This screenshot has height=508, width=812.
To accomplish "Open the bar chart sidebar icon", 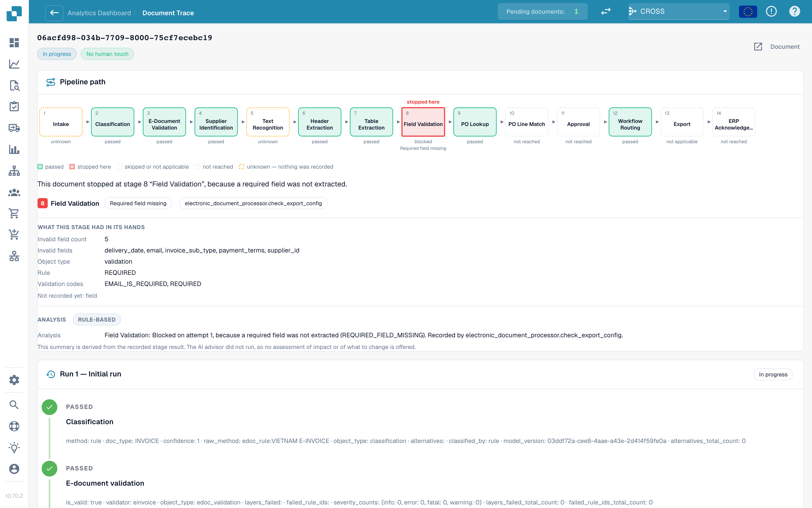I will [x=14, y=149].
